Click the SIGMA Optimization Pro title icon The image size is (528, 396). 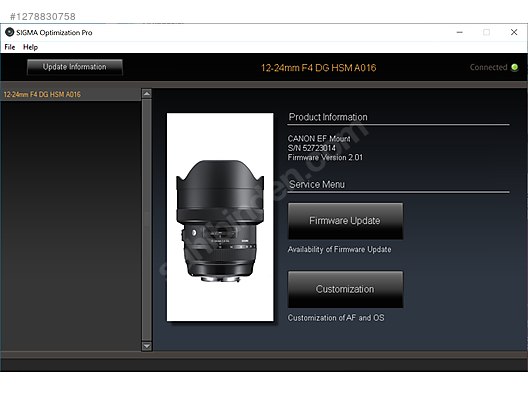coord(9,32)
